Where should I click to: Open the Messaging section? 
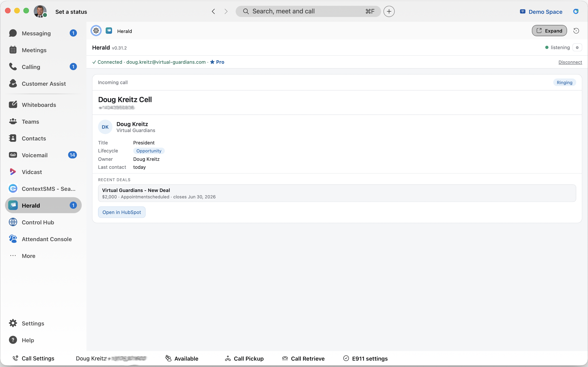pos(43,33)
